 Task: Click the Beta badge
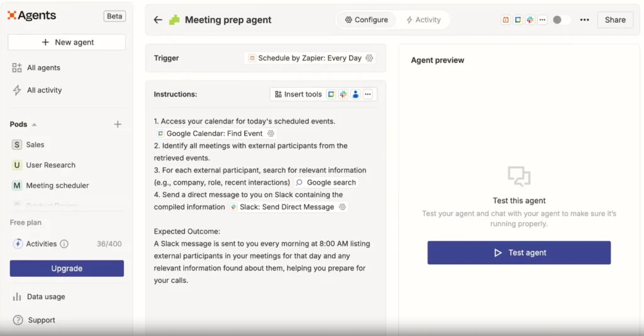click(114, 16)
